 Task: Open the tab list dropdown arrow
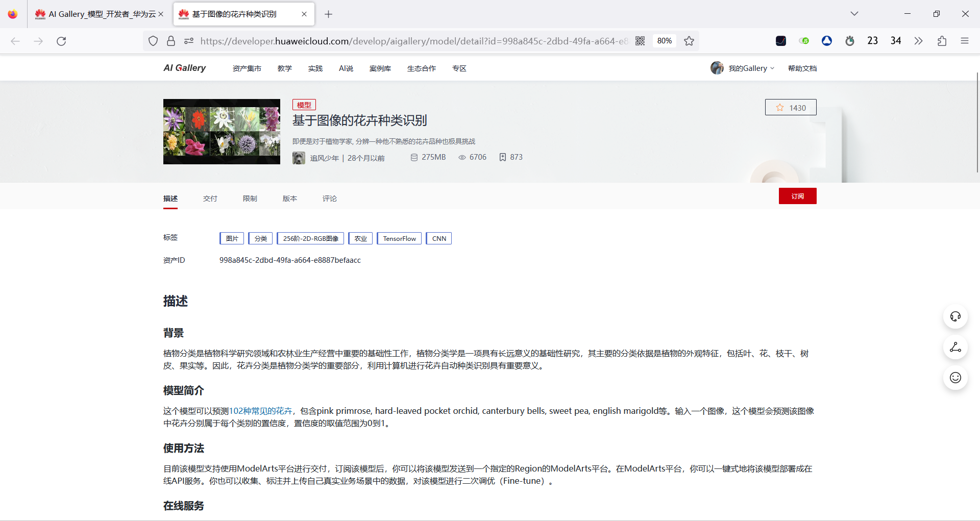point(854,14)
